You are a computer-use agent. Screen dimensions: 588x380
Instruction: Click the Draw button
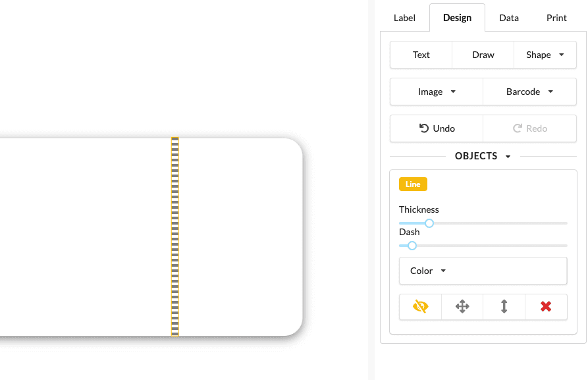point(483,55)
